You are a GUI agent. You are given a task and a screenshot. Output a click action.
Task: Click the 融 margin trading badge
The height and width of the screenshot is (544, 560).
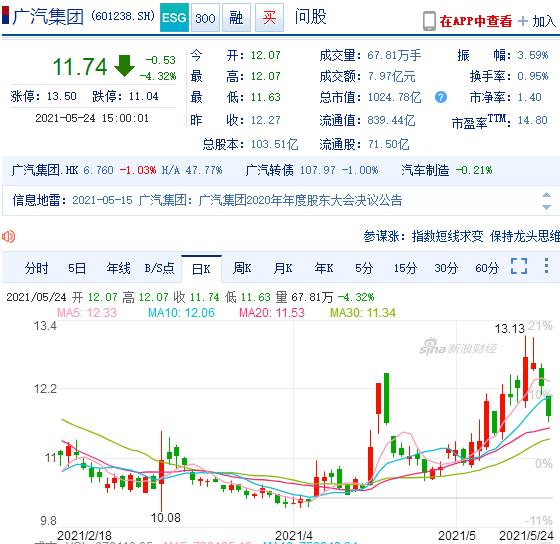tap(236, 18)
